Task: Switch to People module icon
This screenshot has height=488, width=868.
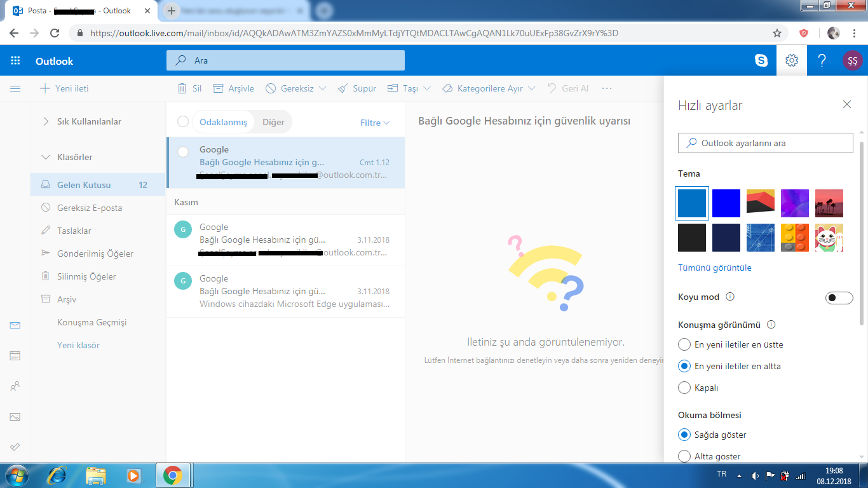Action: (x=15, y=386)
